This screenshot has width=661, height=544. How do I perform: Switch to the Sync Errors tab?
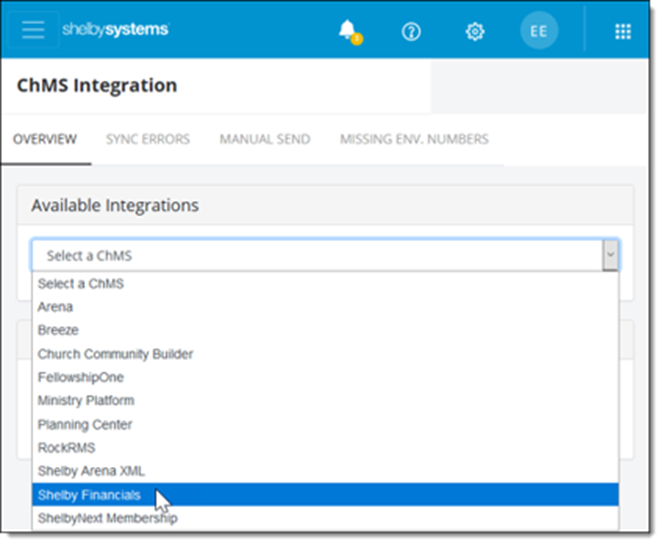click(148, 139)
